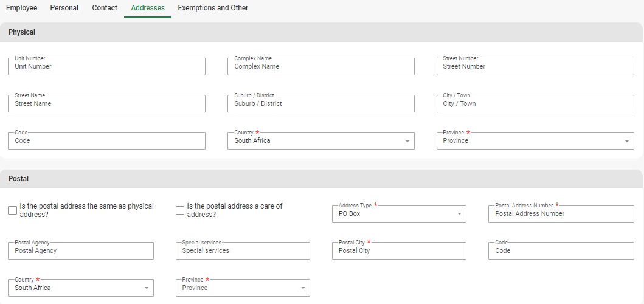The image size is (644, 304).
Task: Click the Suburb / District field
Action: 321,104
